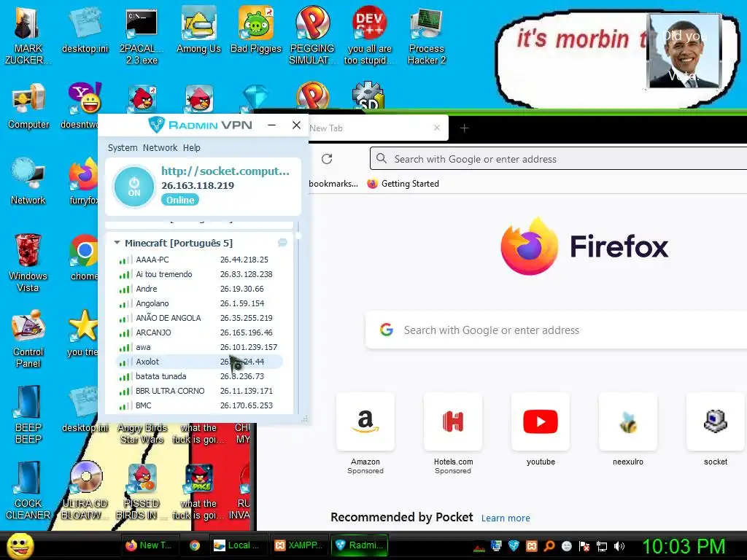Image resolution: width=747 pixels, height=560 pixels.
Task: Open the Getting Started bookmark
Action: click(x=403, y=184)
